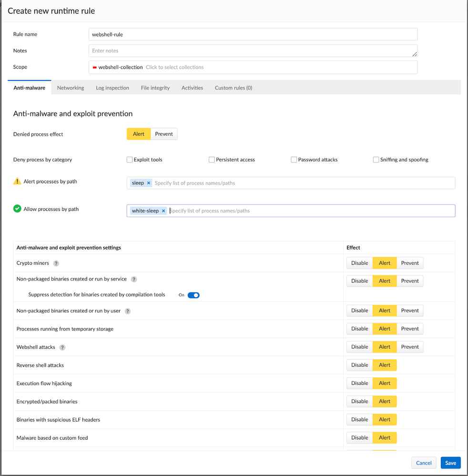This screenshot has height=476, width=468.
Task: Check the Persistent access category
Action: (x=212, y=160)
